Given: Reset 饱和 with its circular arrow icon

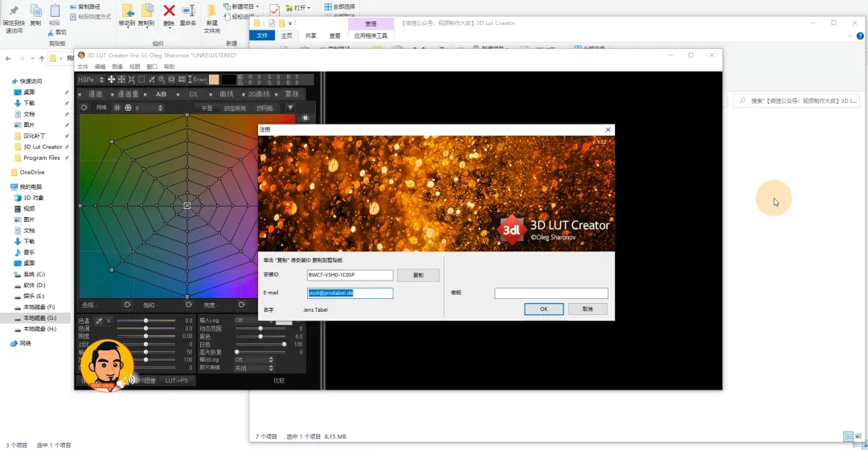Looking at the screenshot, I should [188, 305].
